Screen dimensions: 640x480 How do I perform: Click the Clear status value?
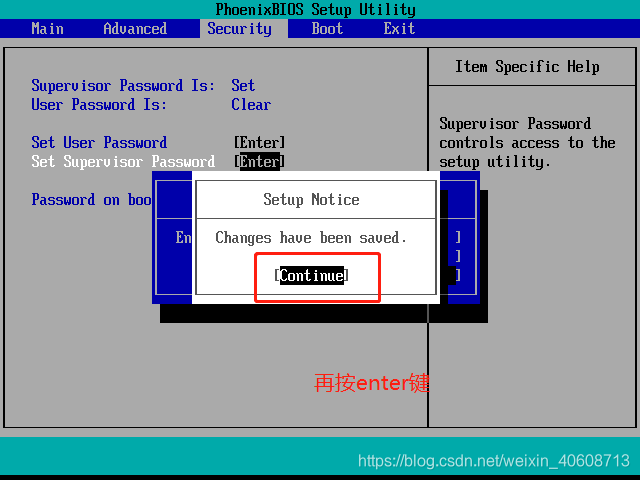pos(251,105)
